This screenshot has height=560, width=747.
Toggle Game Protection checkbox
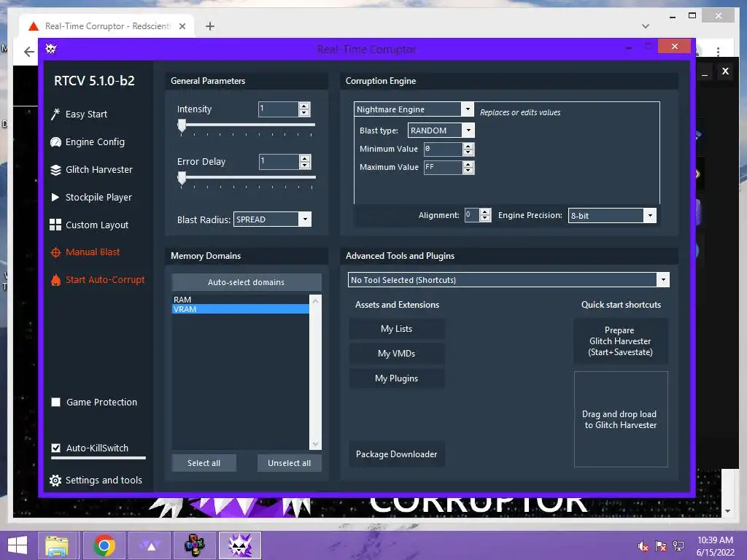pos(55,402)
